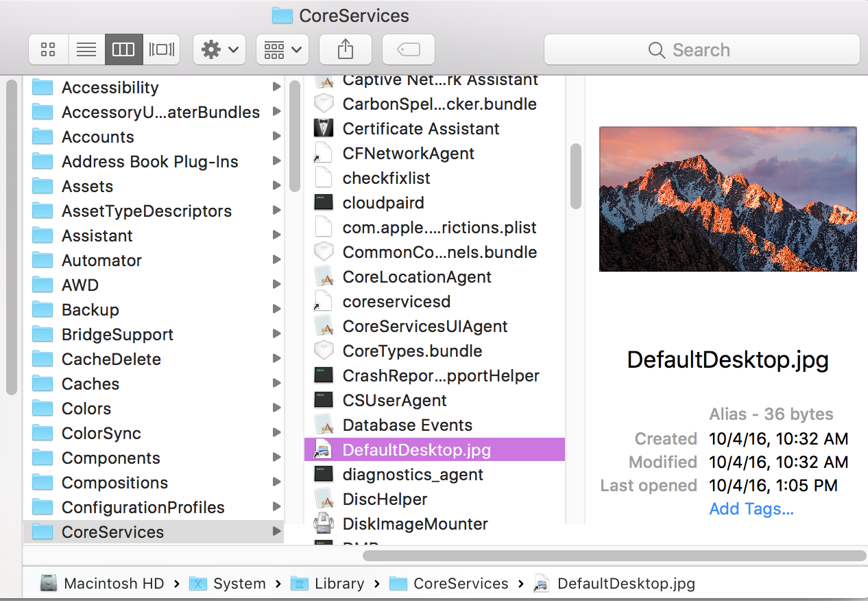Expand the Address Book Plug-Ins arrow

[276, 161]
